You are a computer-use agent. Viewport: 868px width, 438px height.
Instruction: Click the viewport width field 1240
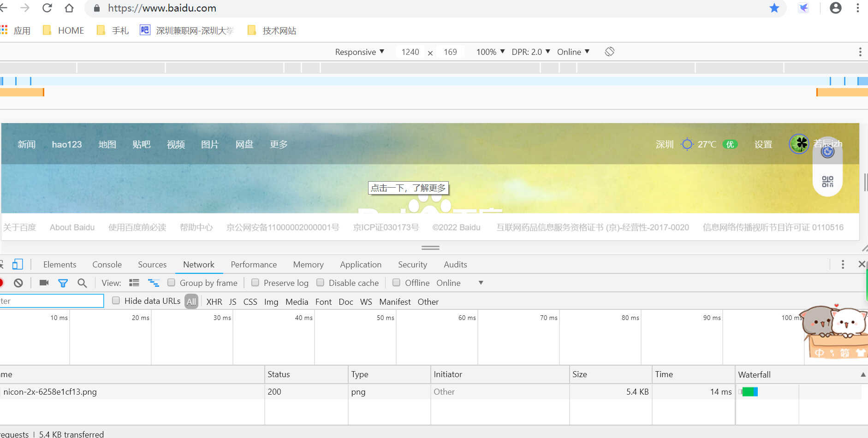tap(410, 52)
